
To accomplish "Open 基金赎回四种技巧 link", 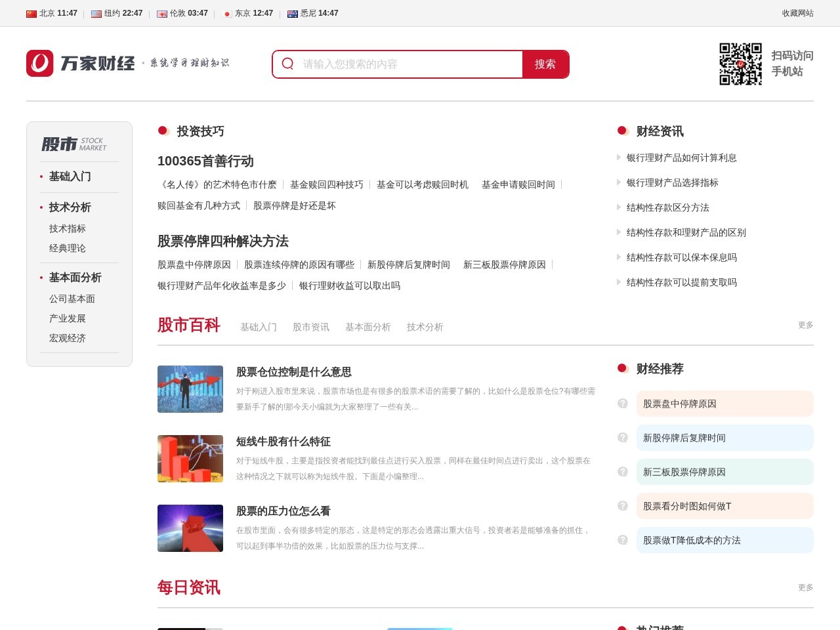I will [x=327, y=185].
